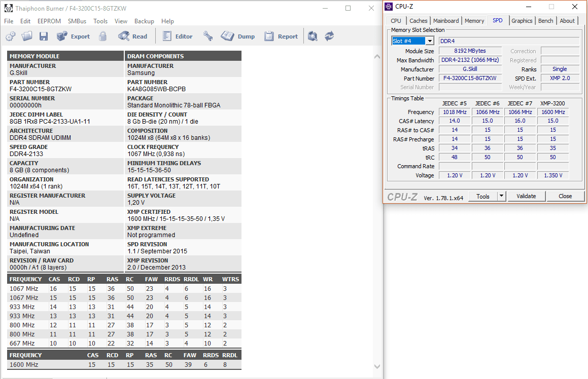Open the Editor from the toolbar
This screenshot has height=379, width=588.
pos(178,36)
